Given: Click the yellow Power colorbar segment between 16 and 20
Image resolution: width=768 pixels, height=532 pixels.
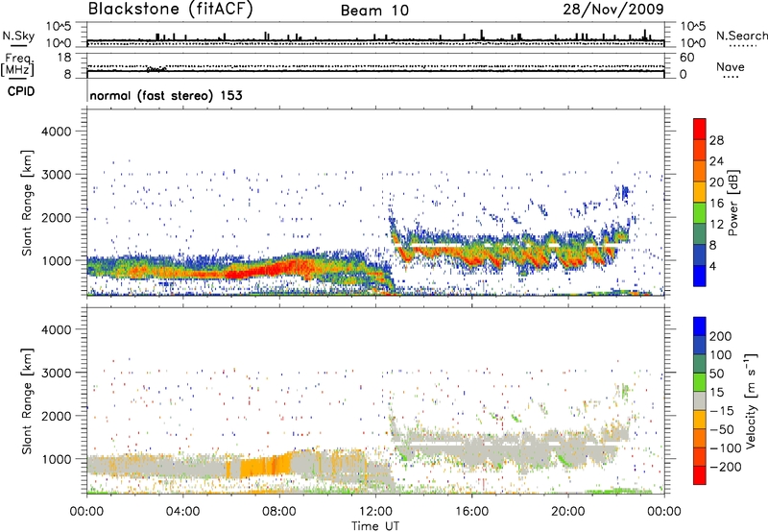Looking at the screenshot, I should click(x=700, y=192).
